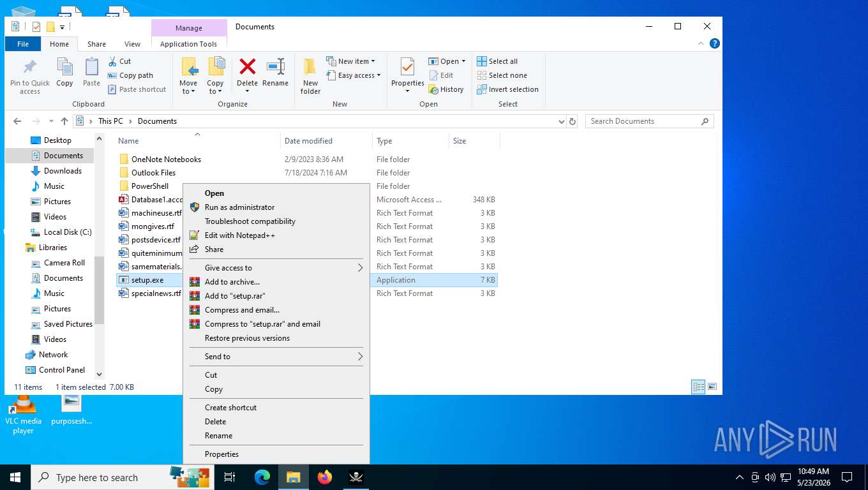
Task: Refresh the Documents folder view
Action: coord(572,121)
